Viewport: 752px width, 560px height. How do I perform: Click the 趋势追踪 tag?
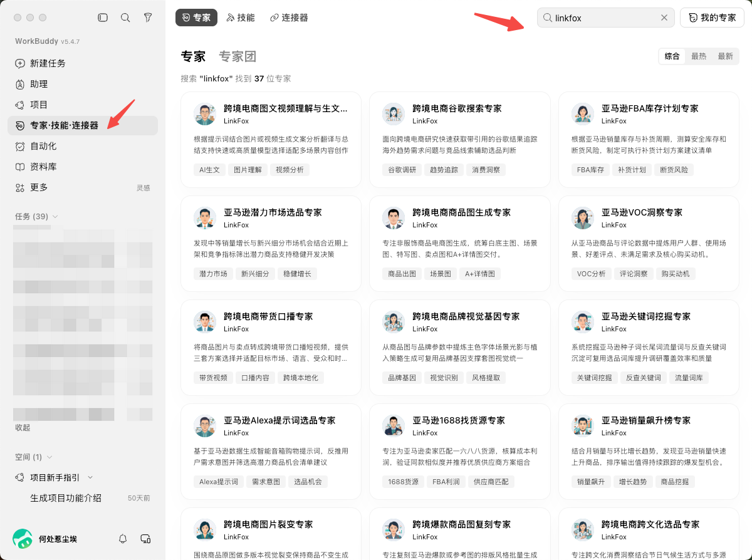point(444,170)
